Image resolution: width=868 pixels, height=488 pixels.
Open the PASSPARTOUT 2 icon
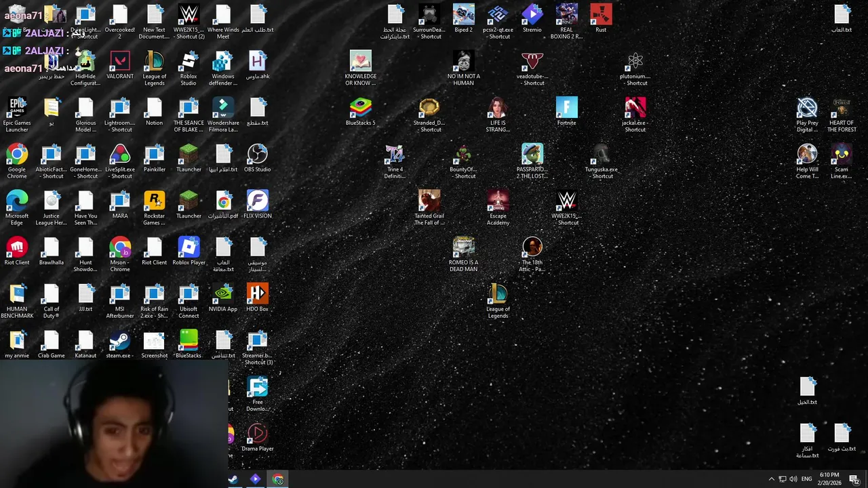point(532,161)
